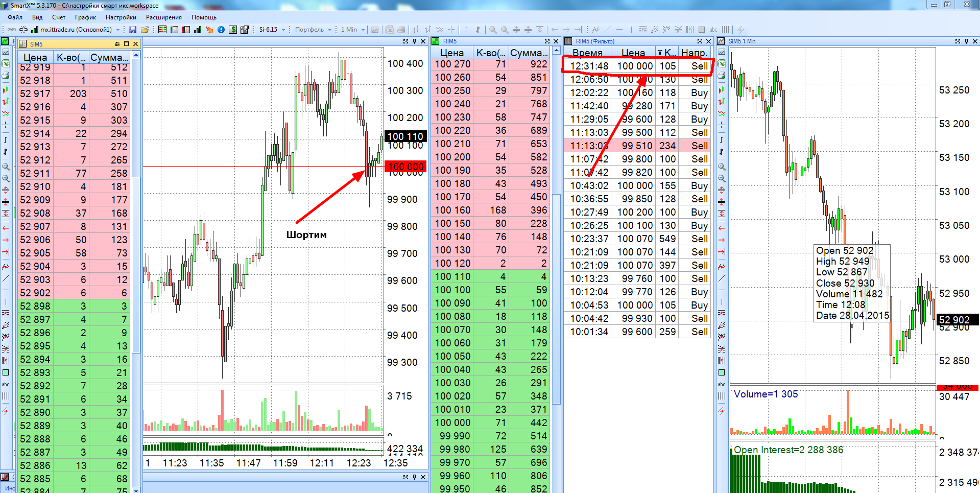
Task: Select zigzag line chart type in SiM5 1 Min toolbar
Action: tap(722, 113)
